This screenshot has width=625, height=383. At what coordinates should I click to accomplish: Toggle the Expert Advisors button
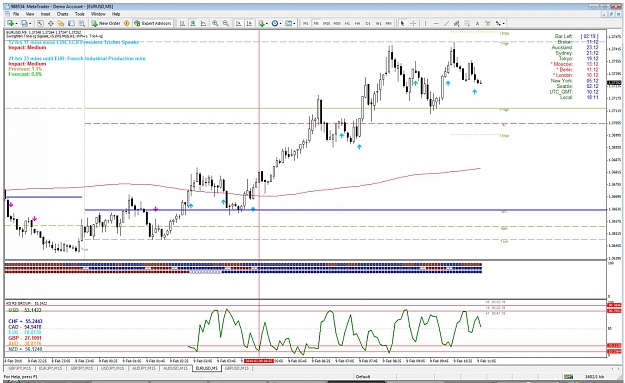coord(153,24)
